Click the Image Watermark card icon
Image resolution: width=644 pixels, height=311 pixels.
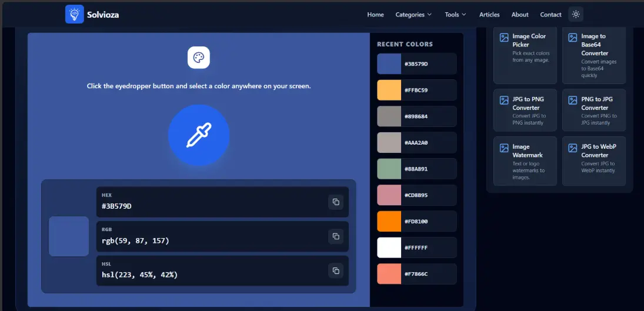tap(504, 148)
